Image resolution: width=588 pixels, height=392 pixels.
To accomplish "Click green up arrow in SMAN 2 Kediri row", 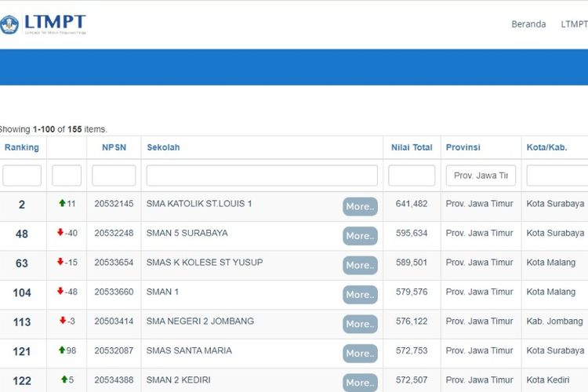I will tap(64, 379).
